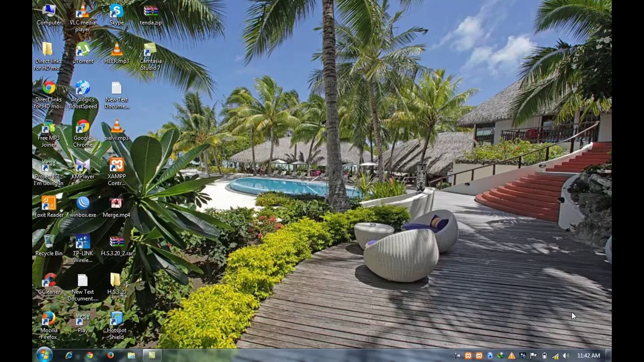
Task: Open the KMPlayer desktop shortcut
Action: 83,169
